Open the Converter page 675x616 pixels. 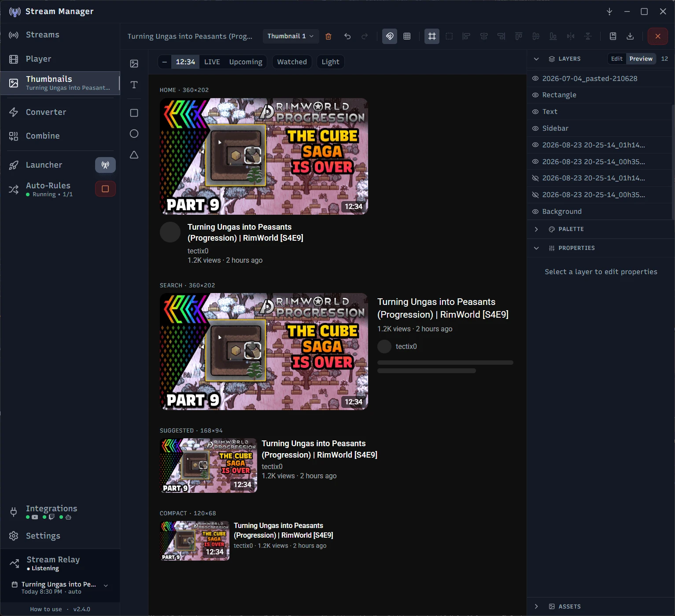click(x=60, y=112)
